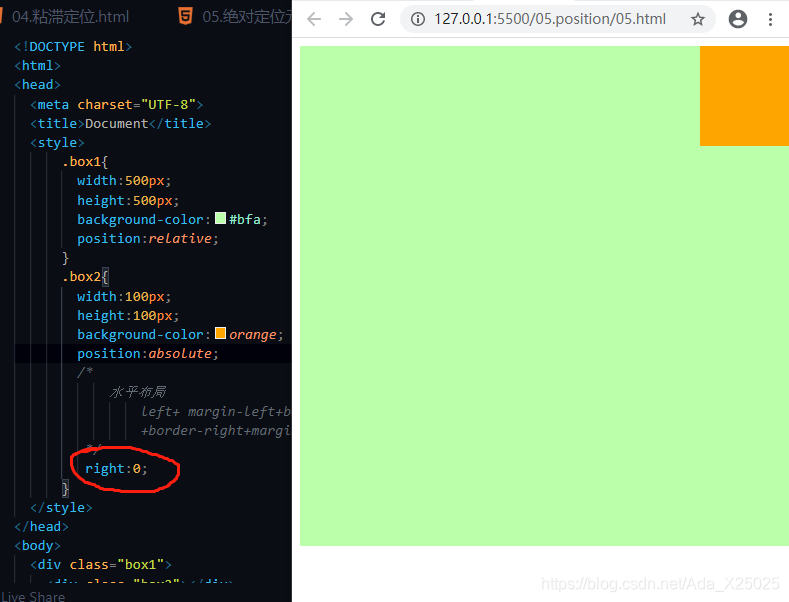The image size is (789, 602).
Task: Click the '<html>' tag line
Action: click(x=37, y=65)
